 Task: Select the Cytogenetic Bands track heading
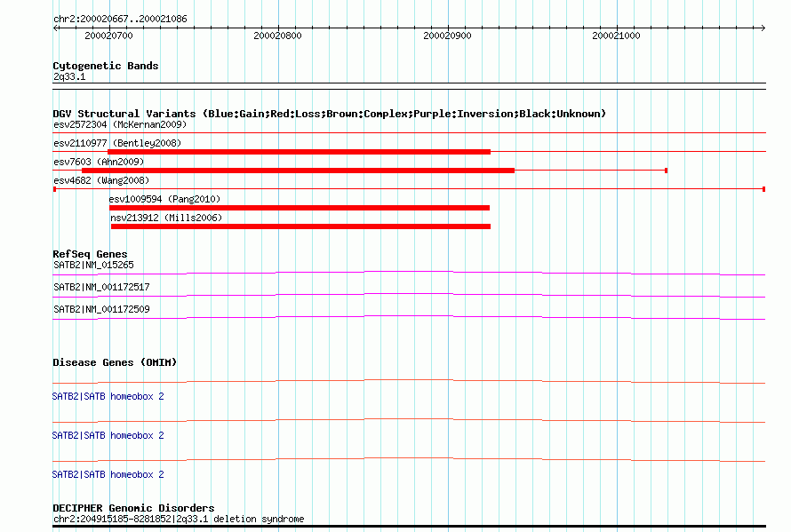click(106, 66)
